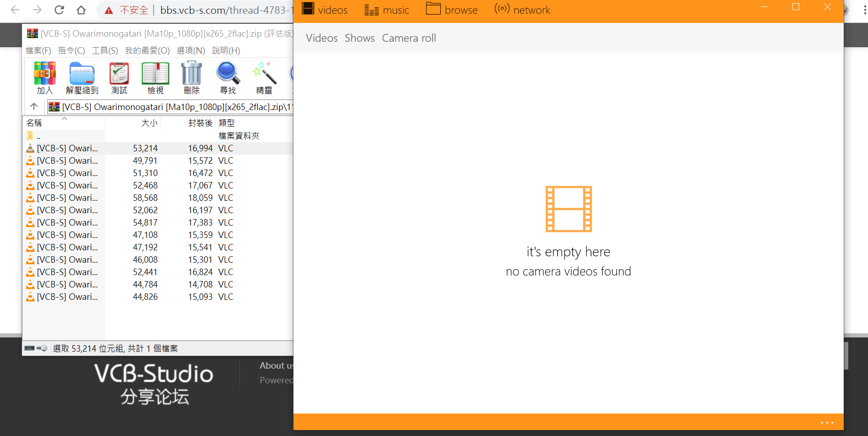868x436 pixels.
Task: Select the file sized 46,008
Action: (x=158, y=259)
